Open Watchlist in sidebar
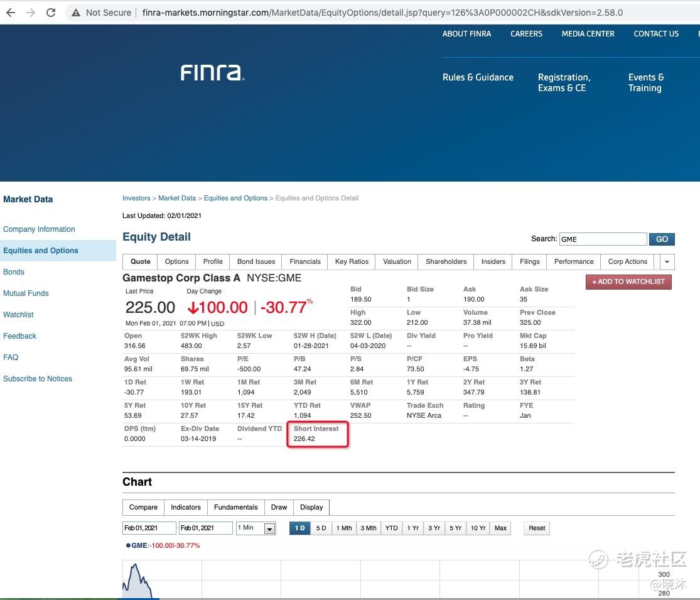The image size is (700, 600). (x=18, y=315)
